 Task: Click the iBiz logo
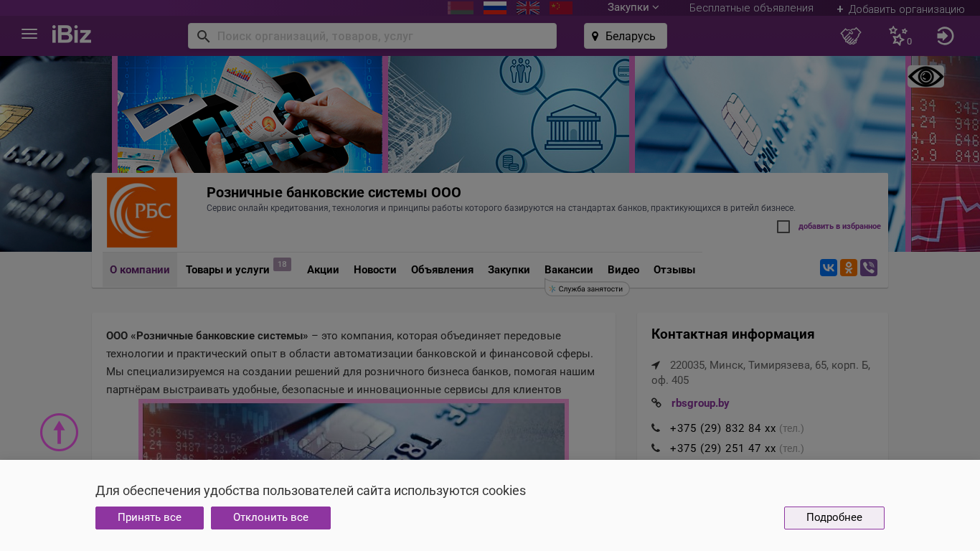[72, 34]
